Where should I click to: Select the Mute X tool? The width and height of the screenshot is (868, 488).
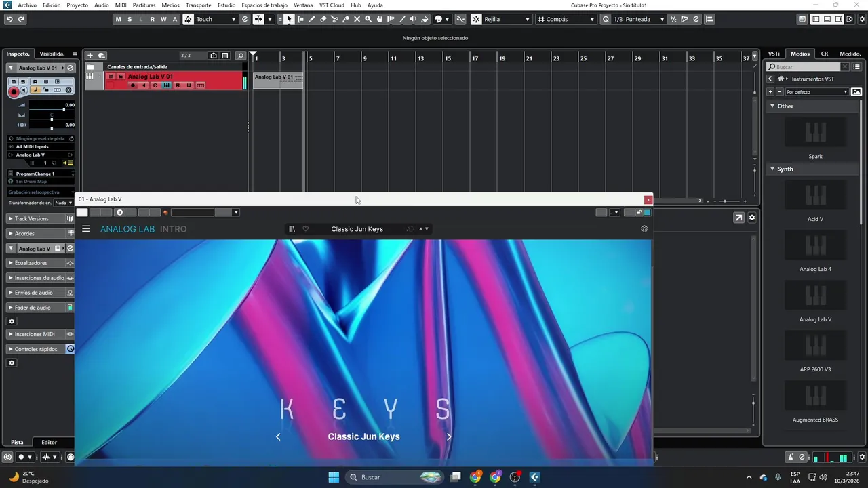(x=357, y=19)
